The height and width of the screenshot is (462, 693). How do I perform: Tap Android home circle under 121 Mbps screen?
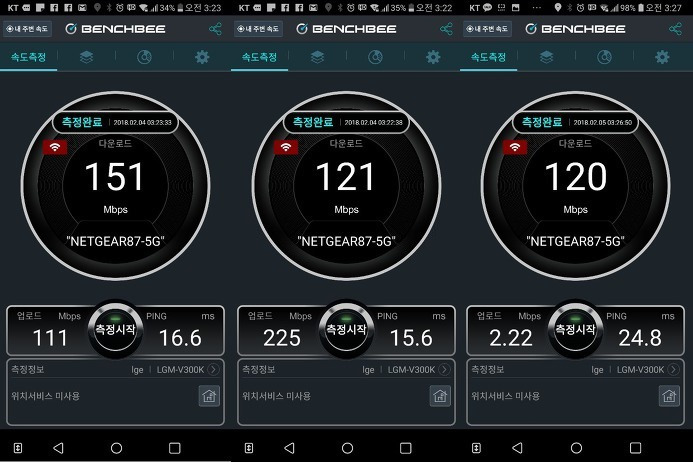pos(347,448)
